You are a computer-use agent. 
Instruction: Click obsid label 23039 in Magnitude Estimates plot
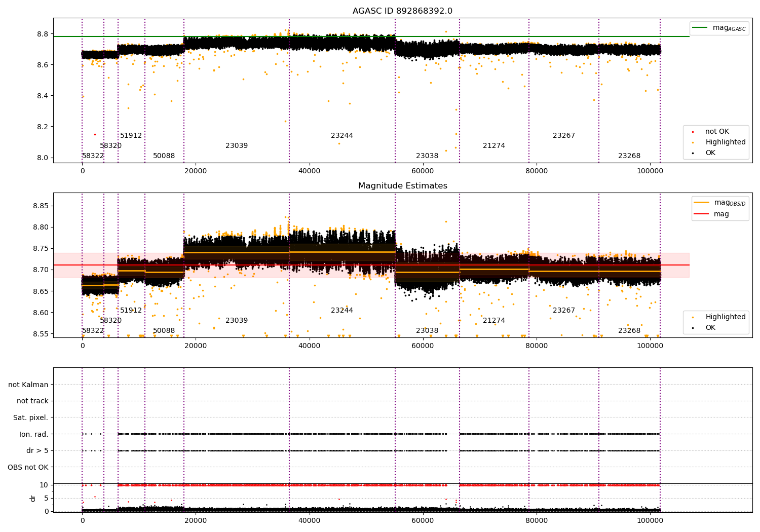click(x=237, y=321)
